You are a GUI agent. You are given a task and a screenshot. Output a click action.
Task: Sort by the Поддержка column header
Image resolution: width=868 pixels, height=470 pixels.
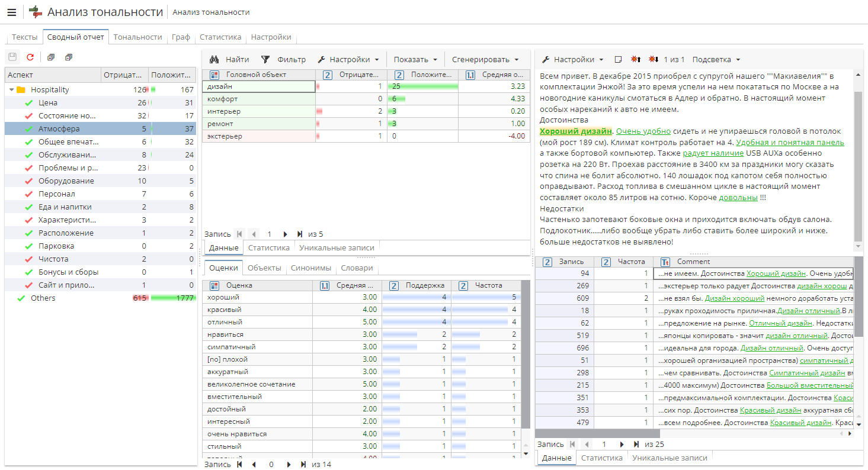417,285
